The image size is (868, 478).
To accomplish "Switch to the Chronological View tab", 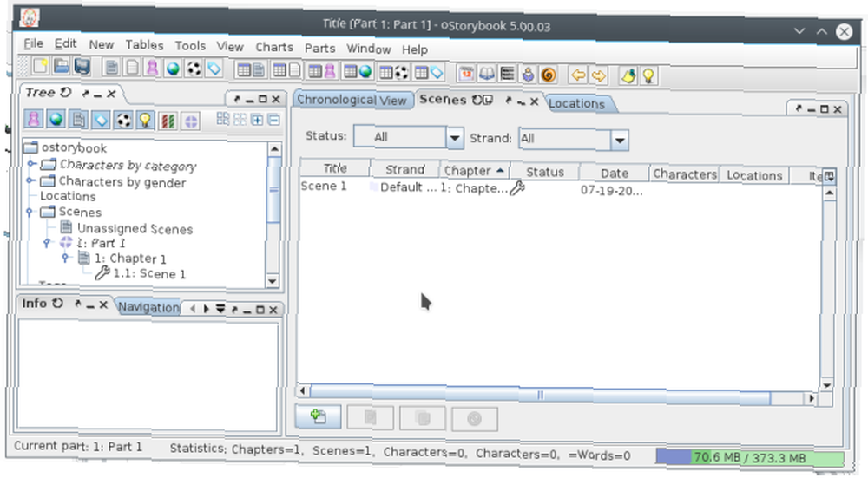I will [352, 100].
